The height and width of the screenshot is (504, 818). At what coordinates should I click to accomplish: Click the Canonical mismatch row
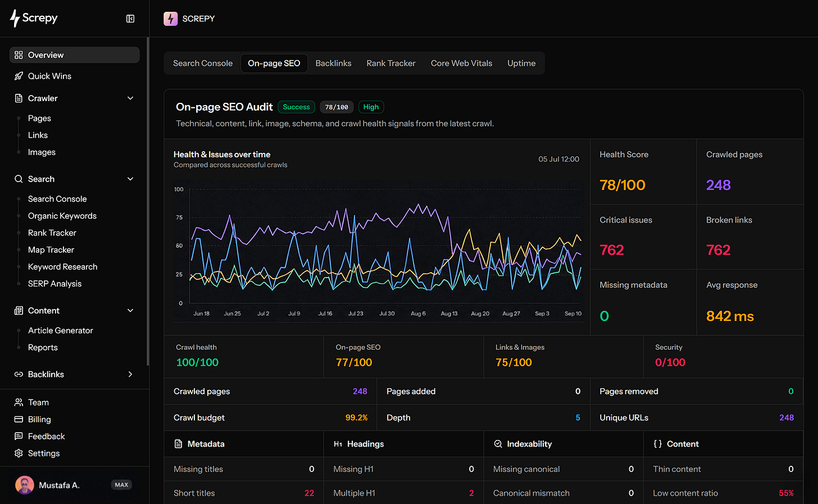pyautogui.click(x=563, y=493)
